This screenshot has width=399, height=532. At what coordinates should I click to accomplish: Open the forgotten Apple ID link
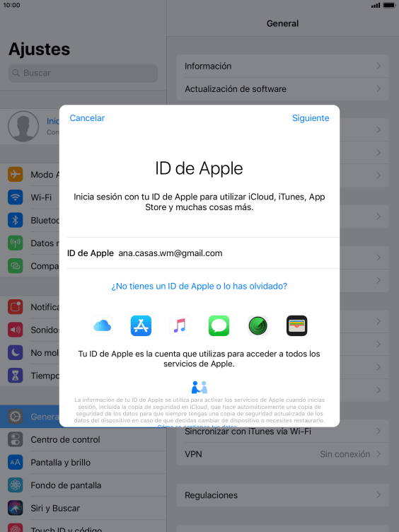tap(199, 287)
